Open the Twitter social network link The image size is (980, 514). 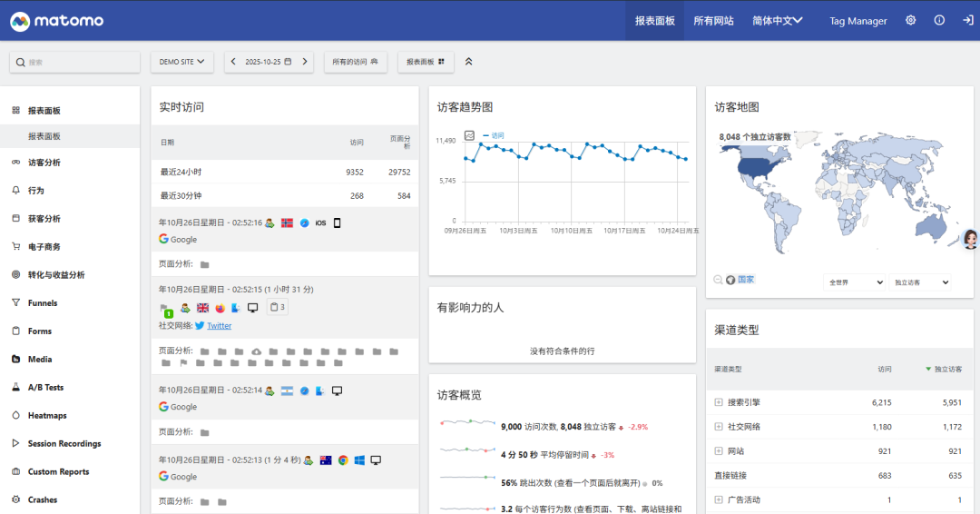click(219, 325)
